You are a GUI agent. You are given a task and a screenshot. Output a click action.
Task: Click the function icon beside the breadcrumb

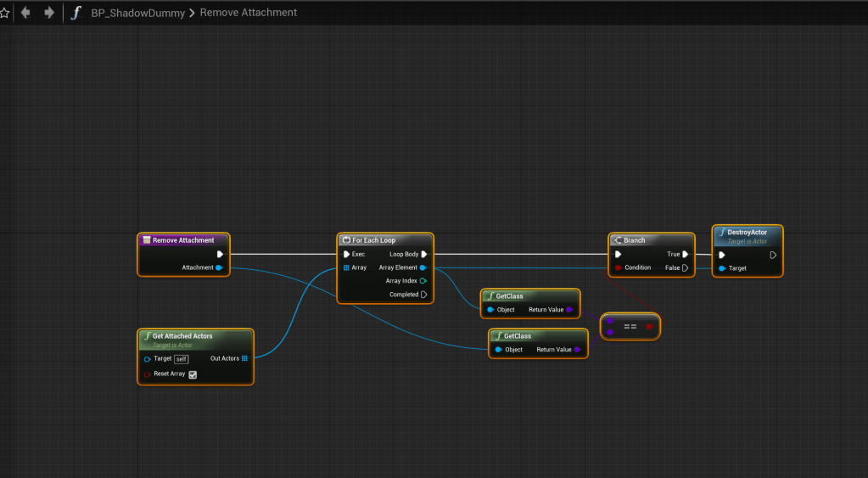point(77,13)
